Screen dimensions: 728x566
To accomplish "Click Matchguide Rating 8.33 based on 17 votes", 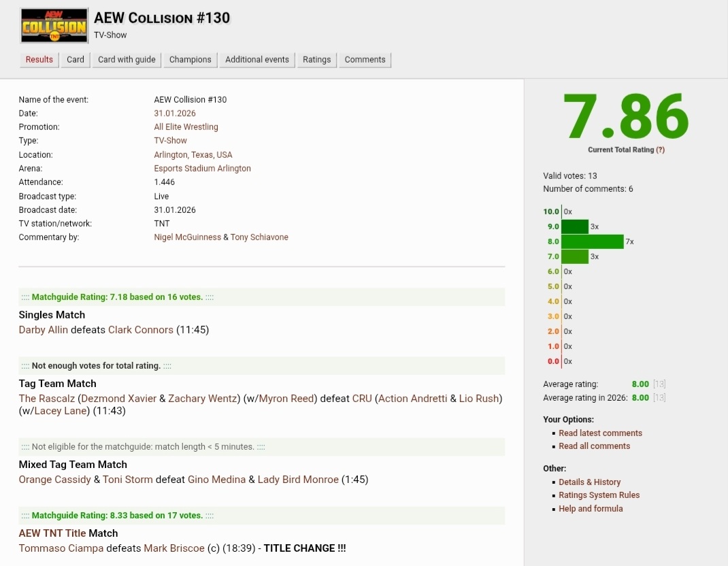I will click(117, 516).
